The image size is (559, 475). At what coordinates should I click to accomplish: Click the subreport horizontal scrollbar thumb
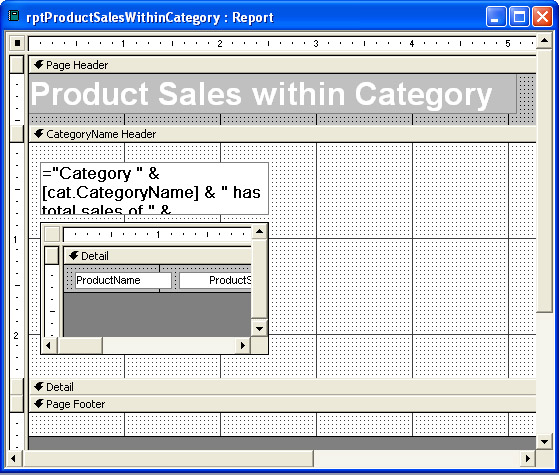(80, 345)
